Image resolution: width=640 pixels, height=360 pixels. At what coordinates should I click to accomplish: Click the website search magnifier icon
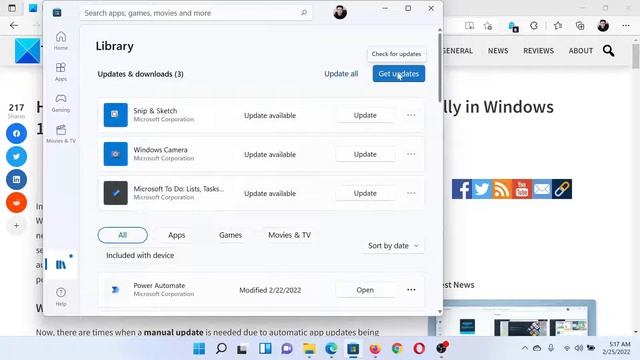[x=608, y=51]
